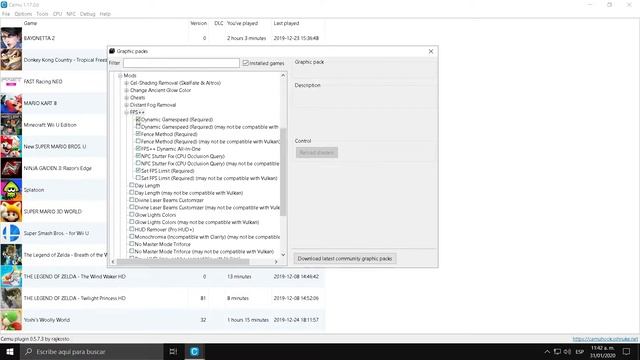
Task: Select the BAYONETTA 2 game thumbnail
Action: (11, 38)
